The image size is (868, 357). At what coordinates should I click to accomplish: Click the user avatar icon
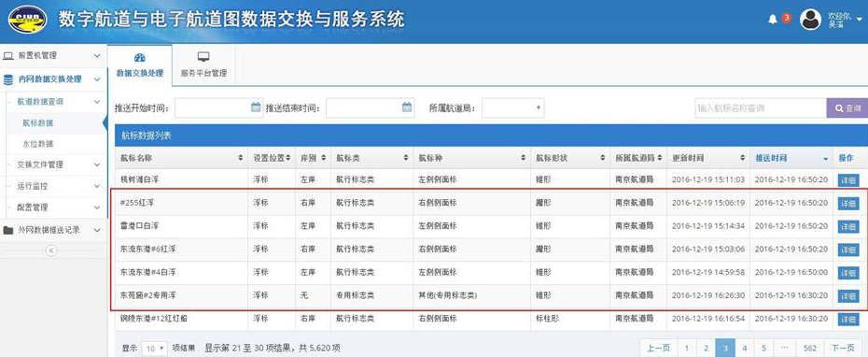point(810,20)
